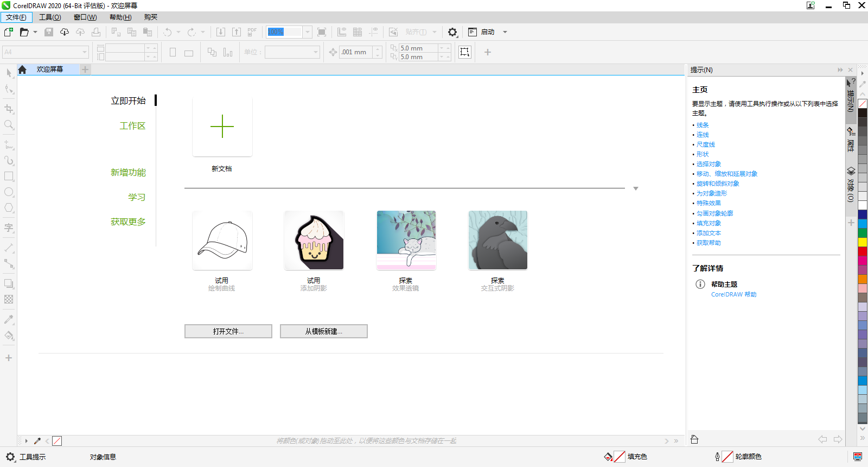Click the 从模板新建 button
Viewport: 868px width, 467px height.
click(323, 331)
